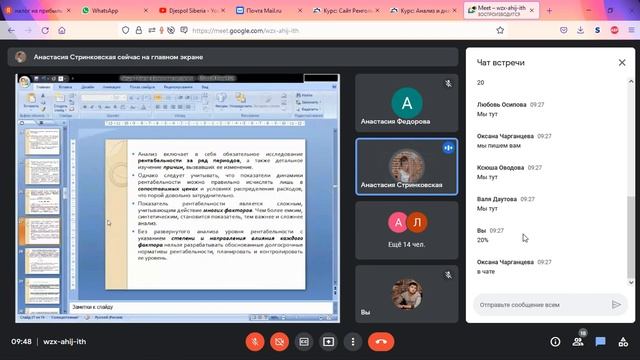This screenshot has width=640, height=360.
Task: Click the shared PowerPoint presentation screen
Action: 178,198
